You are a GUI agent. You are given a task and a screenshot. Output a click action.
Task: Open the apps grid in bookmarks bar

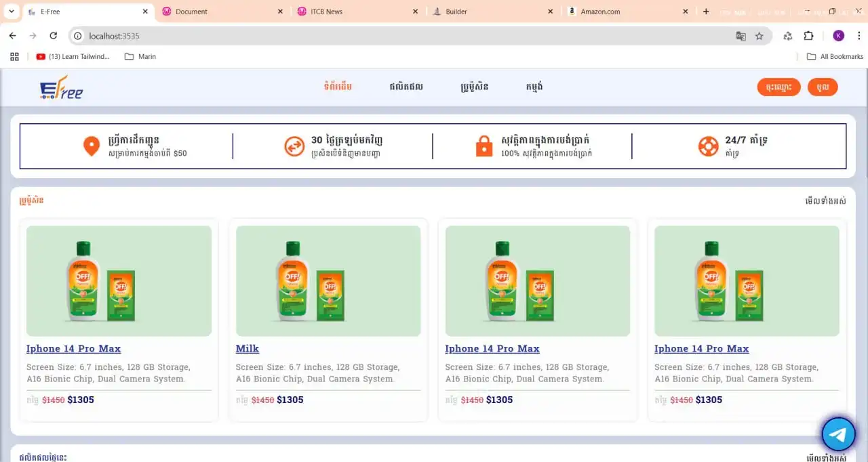tap(14, 57)
